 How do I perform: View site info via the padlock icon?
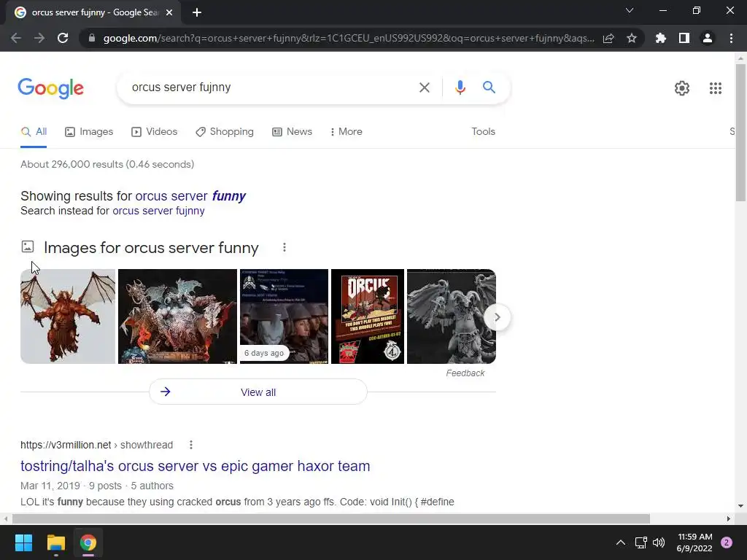pos(92,38)
